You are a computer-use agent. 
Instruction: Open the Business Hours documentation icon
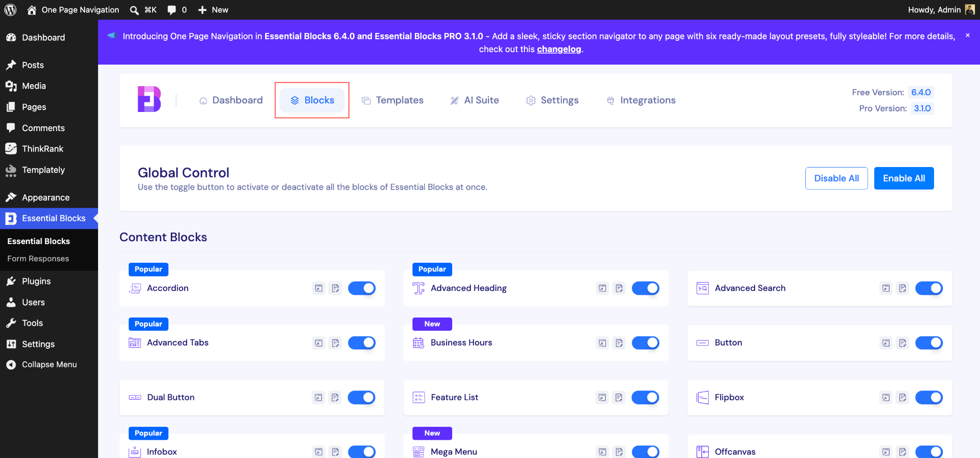(x=619, y=343)
